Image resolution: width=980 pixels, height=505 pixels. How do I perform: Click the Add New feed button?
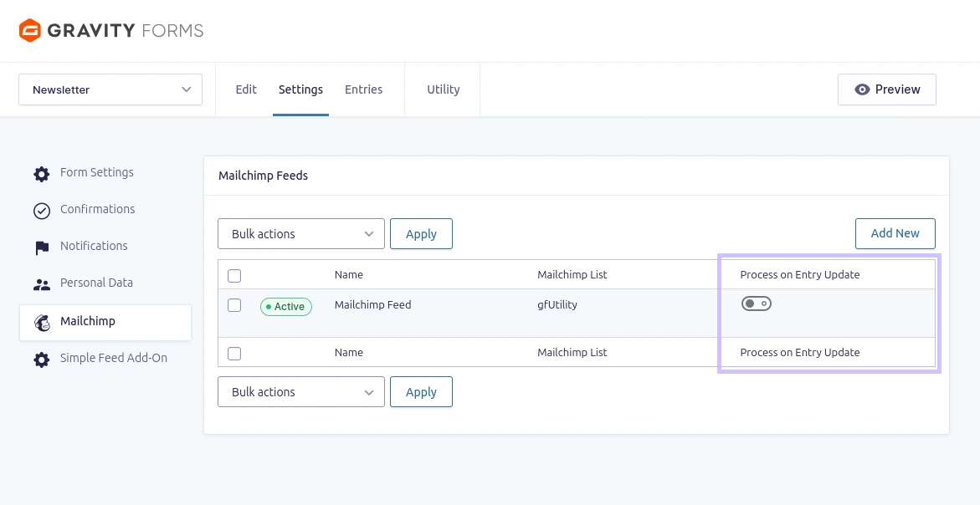point(895,233)
